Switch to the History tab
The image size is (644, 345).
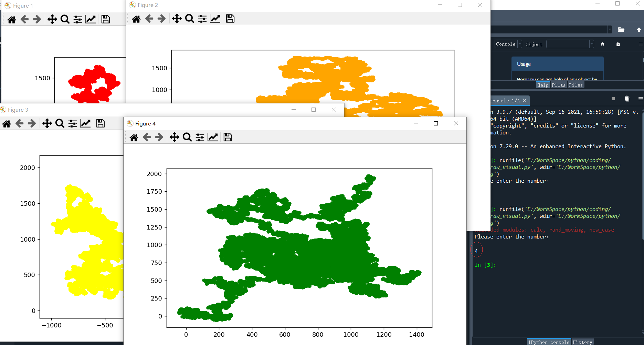click(x=582, y=342)
